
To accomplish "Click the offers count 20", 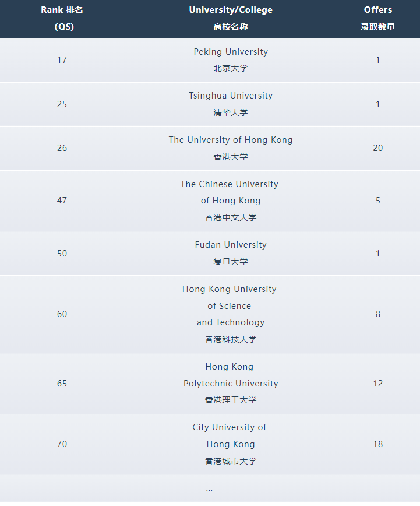I will [x=378, y=148].
